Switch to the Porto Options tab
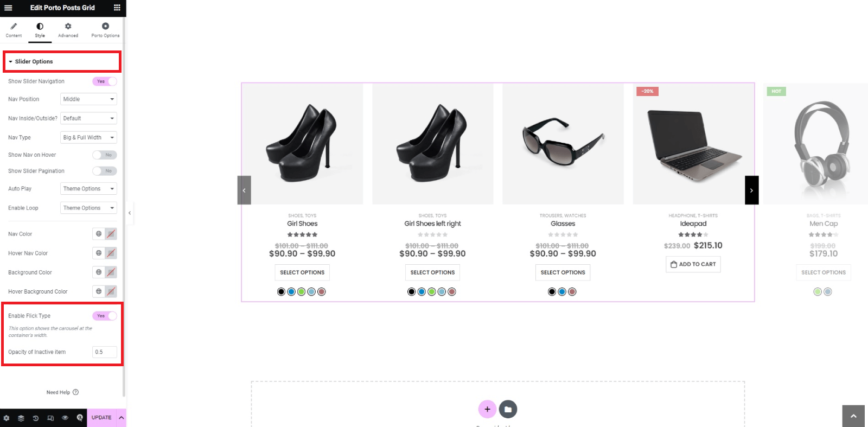The height and width of the screenshot is (427, 868). tap(105, 30)
